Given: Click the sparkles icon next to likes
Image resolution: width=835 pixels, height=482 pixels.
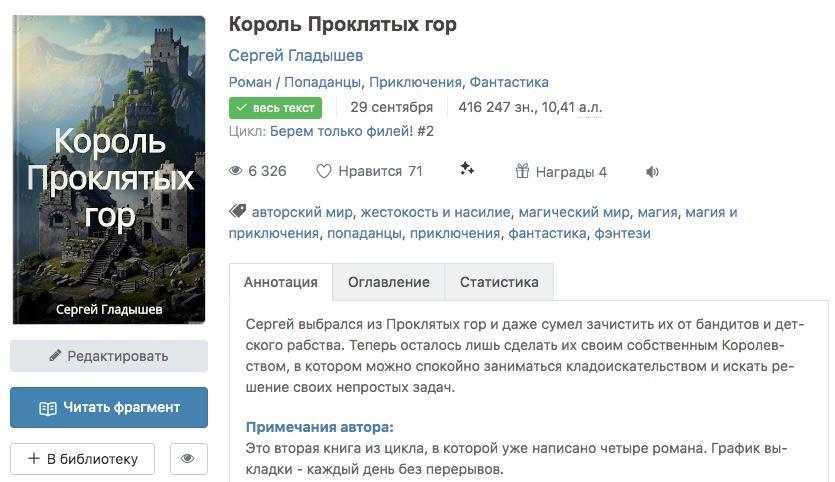Looking at the screenshot, I should click(467, 170).
